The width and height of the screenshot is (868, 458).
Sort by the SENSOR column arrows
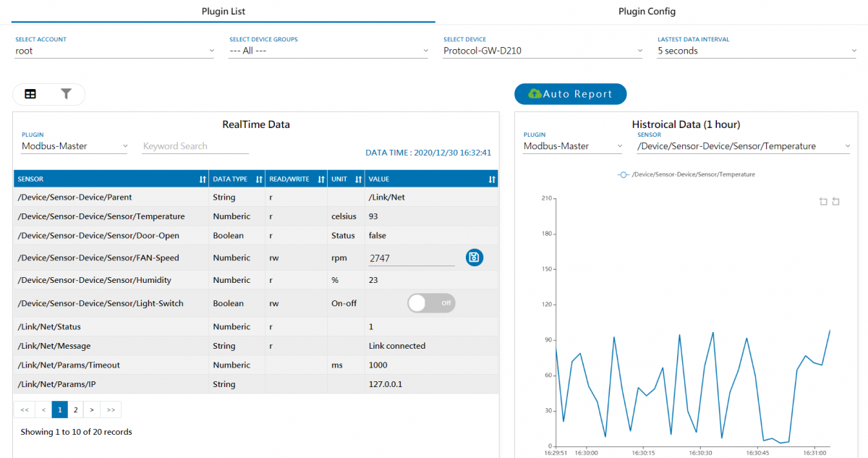click(203, 179)
